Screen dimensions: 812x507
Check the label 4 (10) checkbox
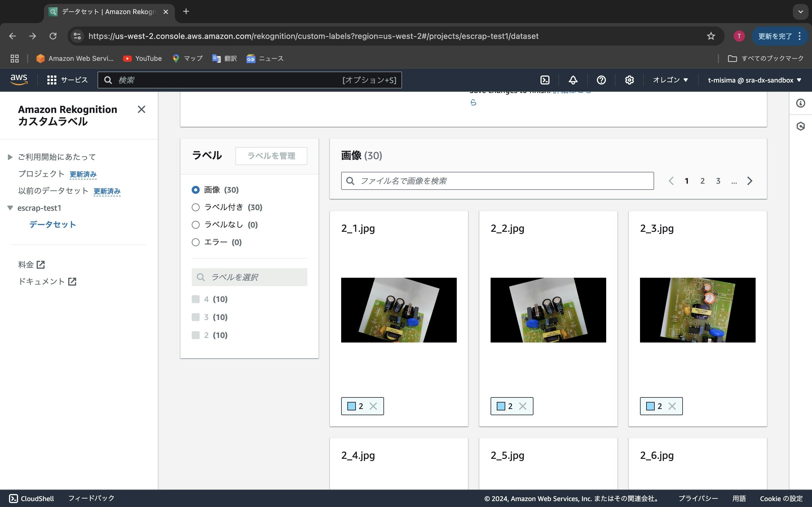pyautogui.click(x=196, y=299)
